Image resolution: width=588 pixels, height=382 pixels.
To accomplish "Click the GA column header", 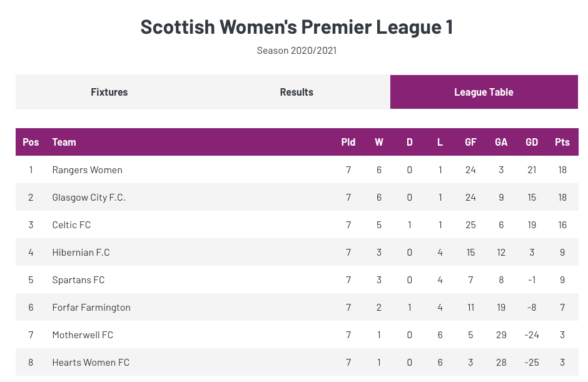I will [501, 142].
